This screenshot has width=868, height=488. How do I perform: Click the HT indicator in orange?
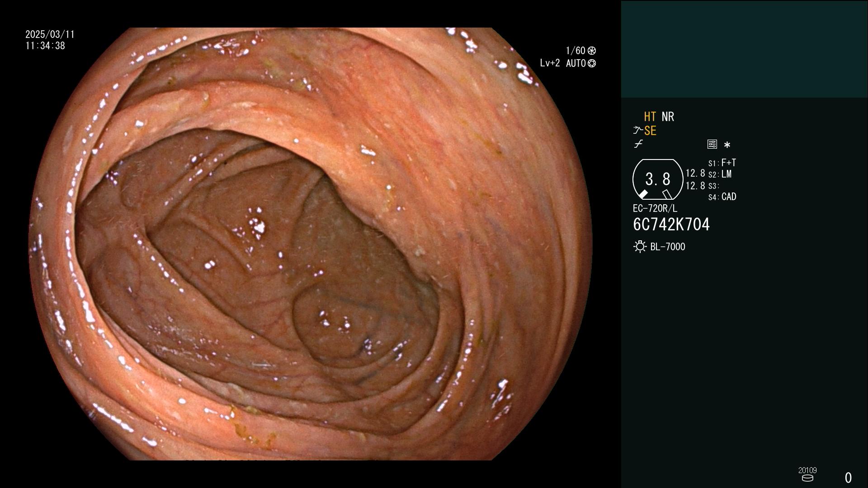pos(650,117)
